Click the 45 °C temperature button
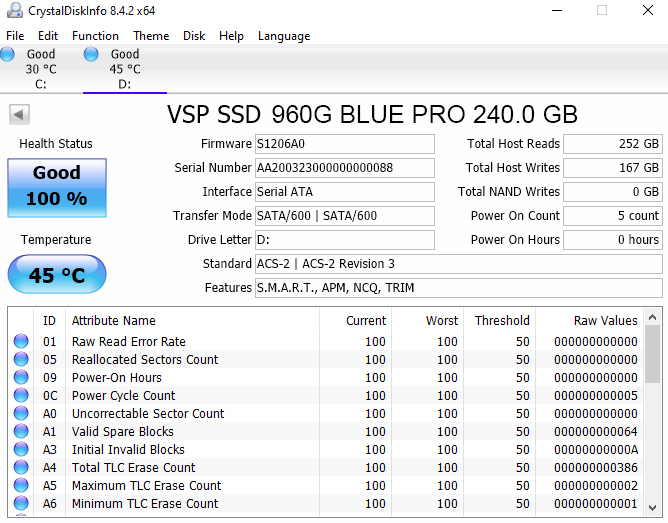 click(57, 274)
